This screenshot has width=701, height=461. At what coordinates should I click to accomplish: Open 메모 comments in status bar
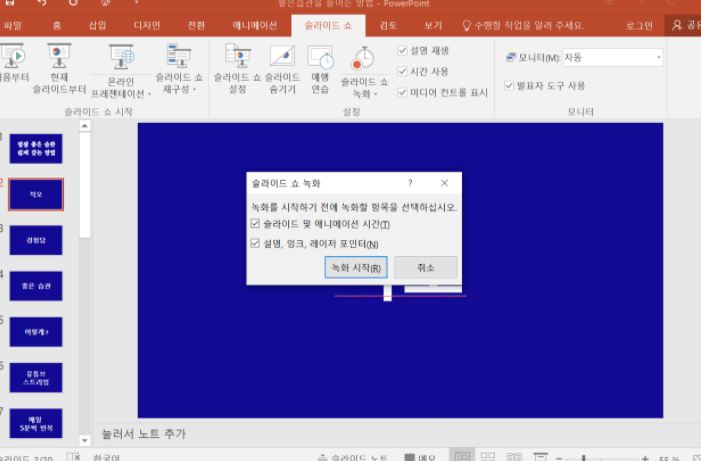click(419, 457)
